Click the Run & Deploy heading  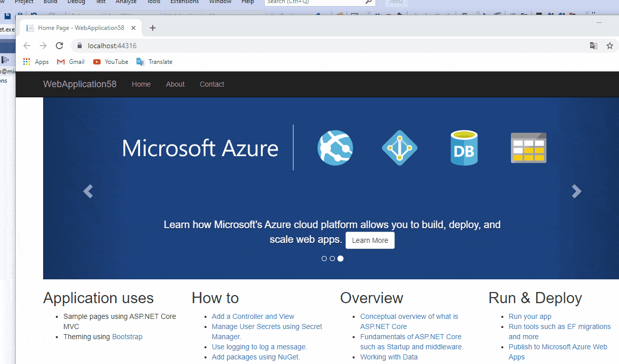pyautogui.click(x=535, y=298)
